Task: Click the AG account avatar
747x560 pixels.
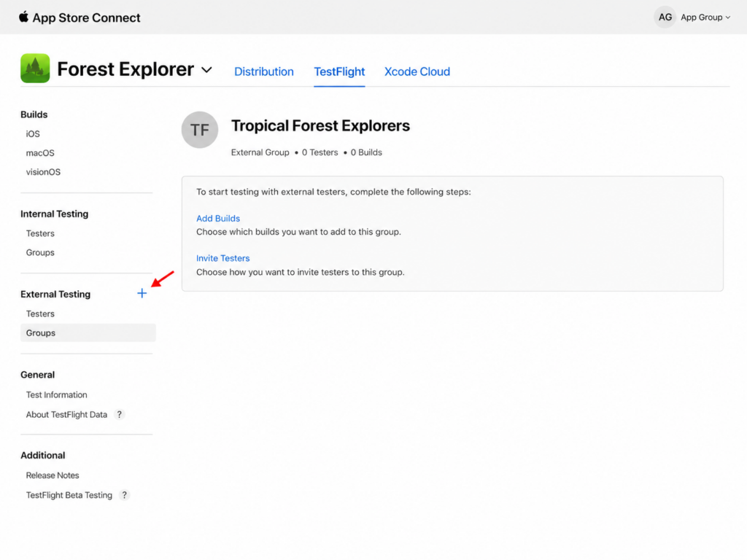Action: tap(665, 17)
